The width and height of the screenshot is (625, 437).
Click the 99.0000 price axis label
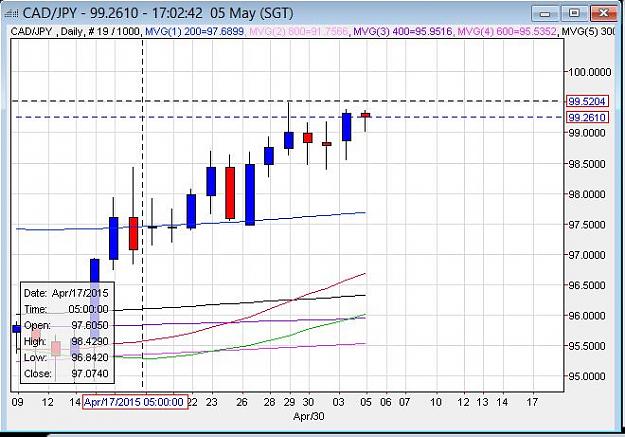[588, 133]
